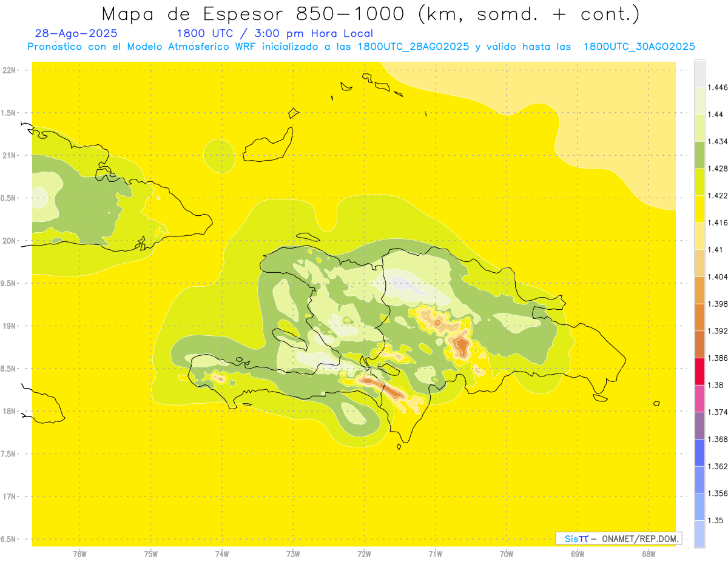The height and width of the screenshot is (562, 728).
Task: Click the 76W longitude axis label
Action: coord(79,554)
